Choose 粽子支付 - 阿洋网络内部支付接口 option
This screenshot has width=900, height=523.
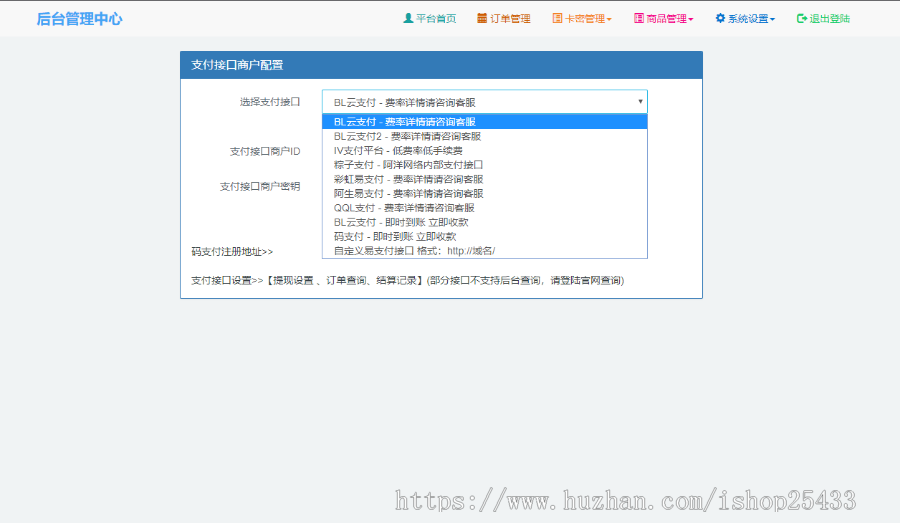point(484,165)
